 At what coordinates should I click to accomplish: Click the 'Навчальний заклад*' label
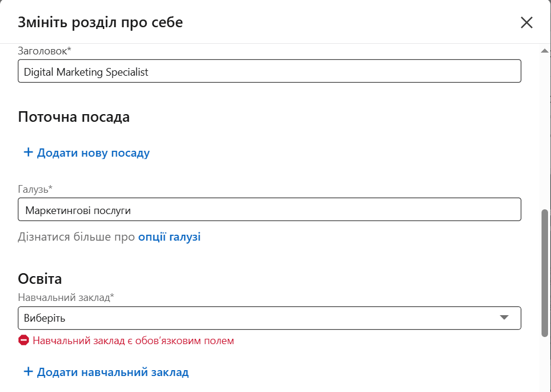click(66, 297)
